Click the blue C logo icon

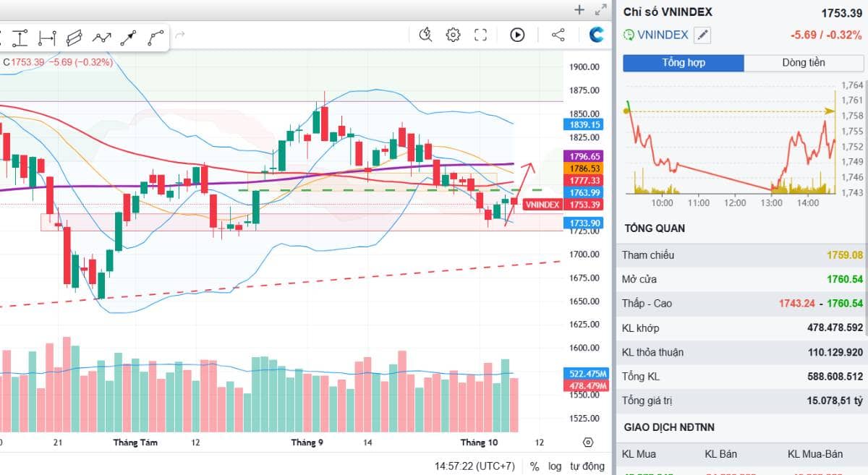[x=597, y=35]
